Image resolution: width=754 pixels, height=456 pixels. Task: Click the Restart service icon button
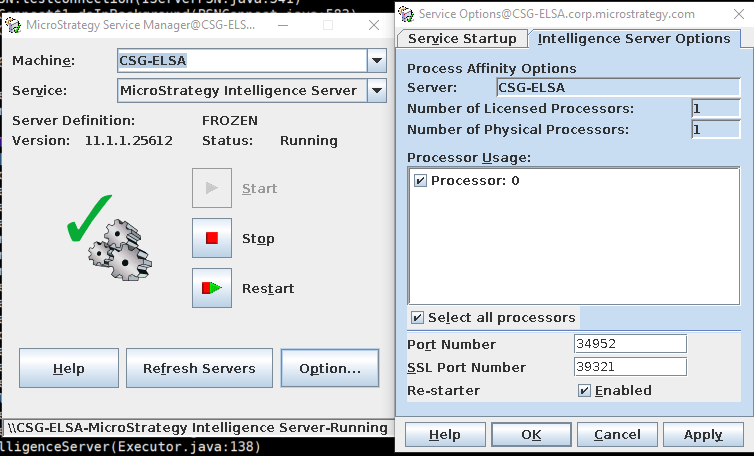[211, 288]
